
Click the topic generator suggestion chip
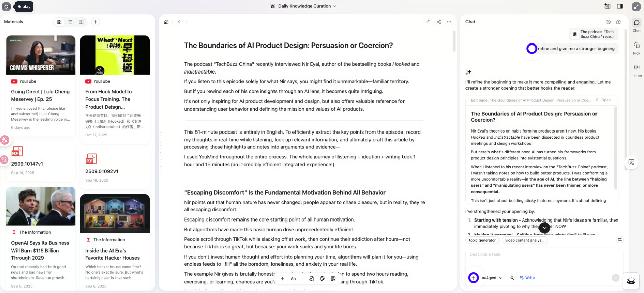482,240
